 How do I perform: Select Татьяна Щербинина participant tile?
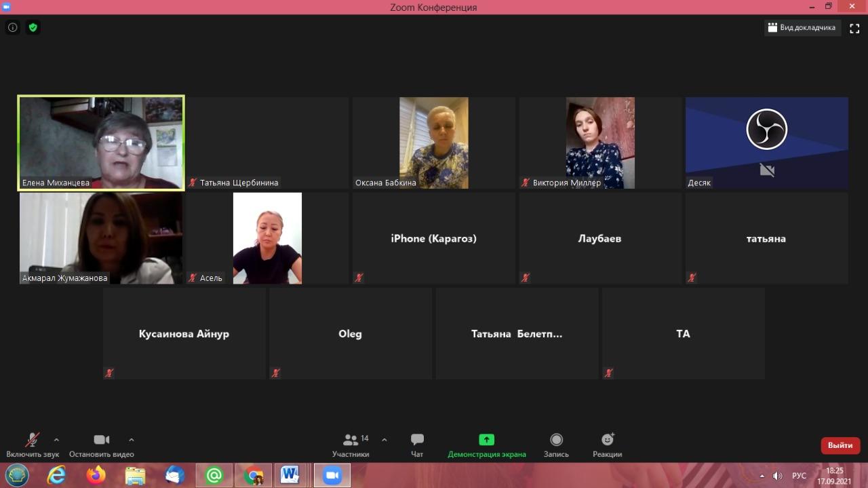tap(267, 143)
